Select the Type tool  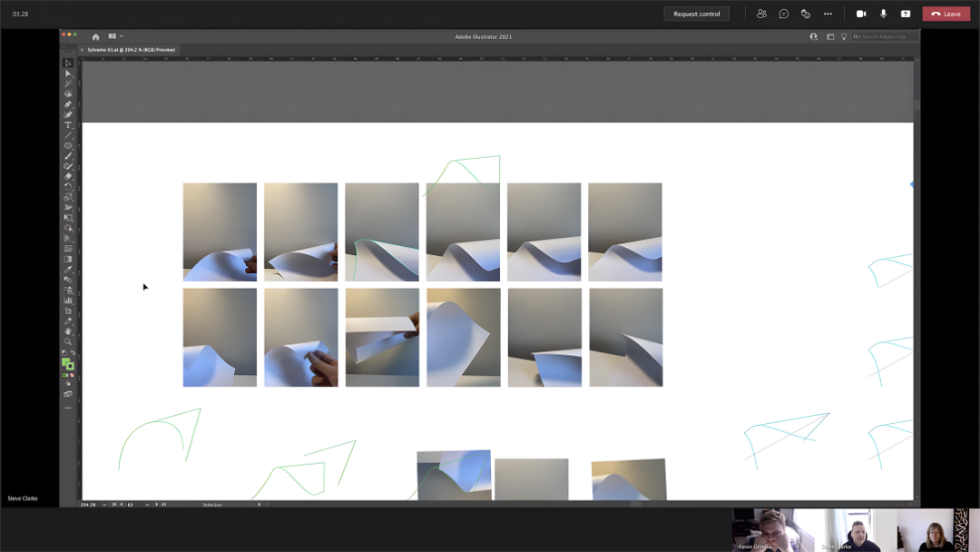(x=68, y=125)
